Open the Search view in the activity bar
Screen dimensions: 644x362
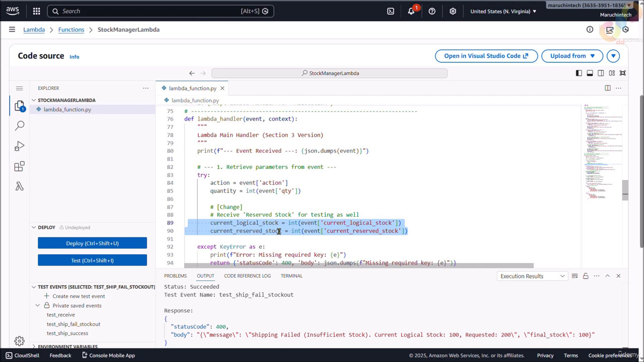(x=20, y=126)
